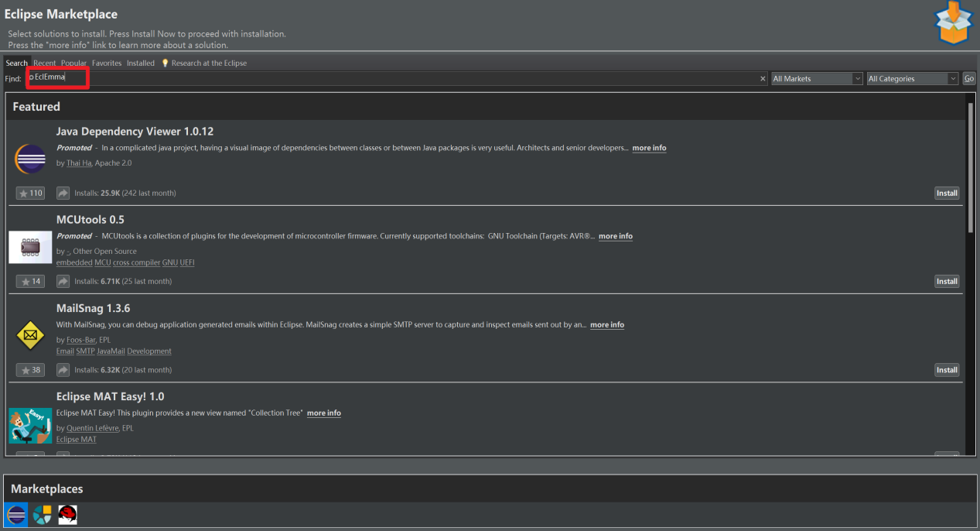Viewport: 980px width, 531px height.
Task: Open the Eclipse marketplace icon under Marketplaces
Action: coord(16,515)
